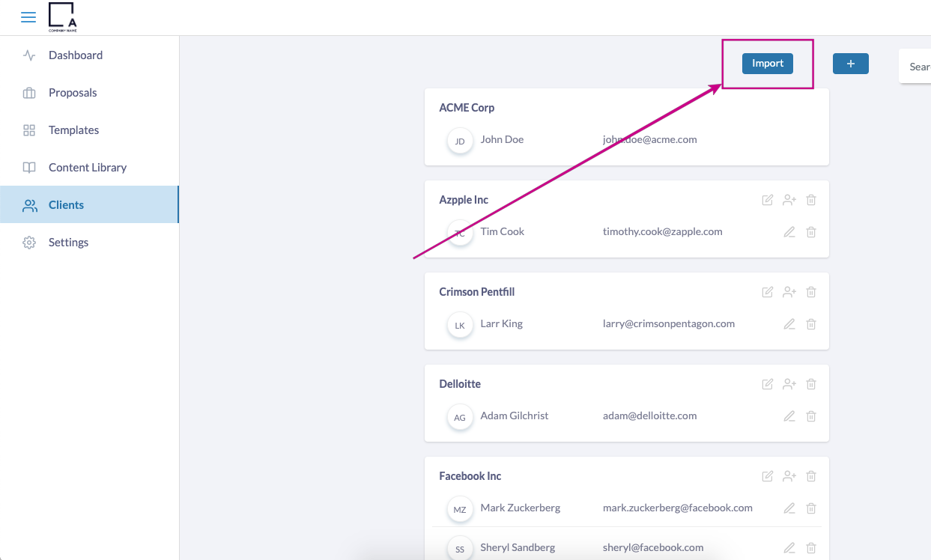Screen dimensions: 931x560
Task: Click the name Larr King
Action: (x=502, y=324)
